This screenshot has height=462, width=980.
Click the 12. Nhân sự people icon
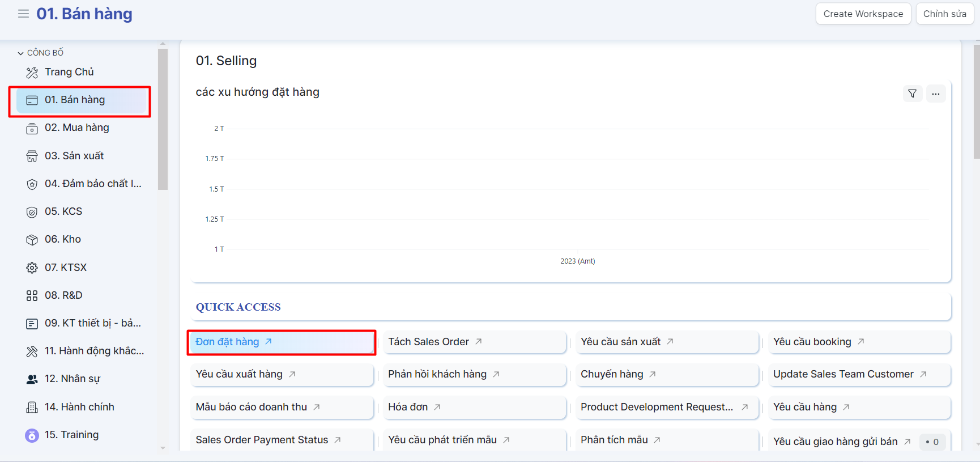tap(32, 379)
